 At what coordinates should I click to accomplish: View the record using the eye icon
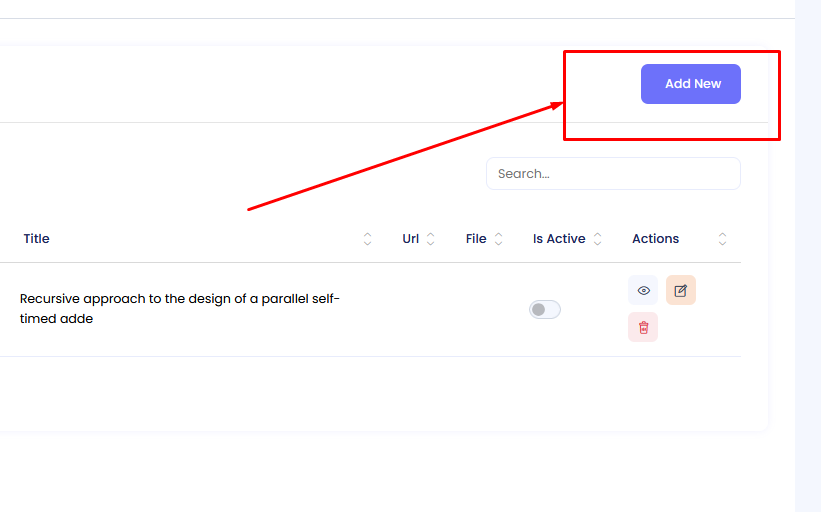coord(643,291)
